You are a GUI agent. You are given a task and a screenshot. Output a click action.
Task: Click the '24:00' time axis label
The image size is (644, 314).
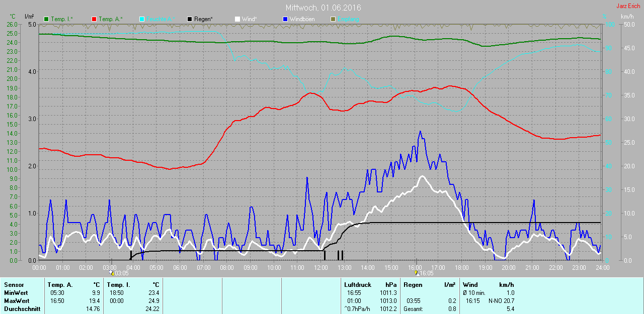pyautogui.click(x=602, y=268)
